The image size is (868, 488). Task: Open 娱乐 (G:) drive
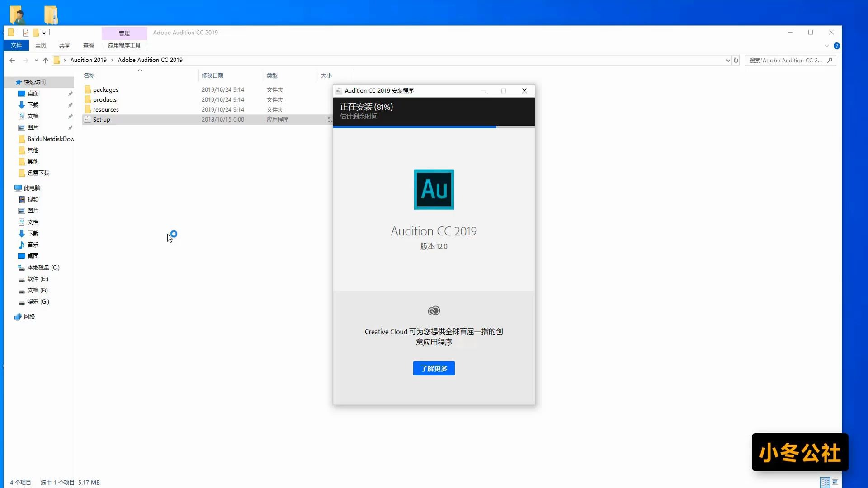point(38,301)
